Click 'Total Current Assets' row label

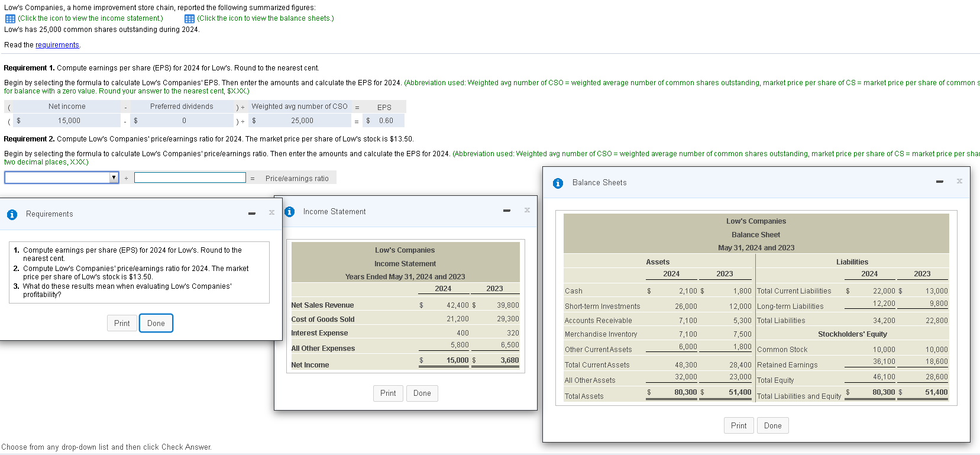(x=597, y=365)
